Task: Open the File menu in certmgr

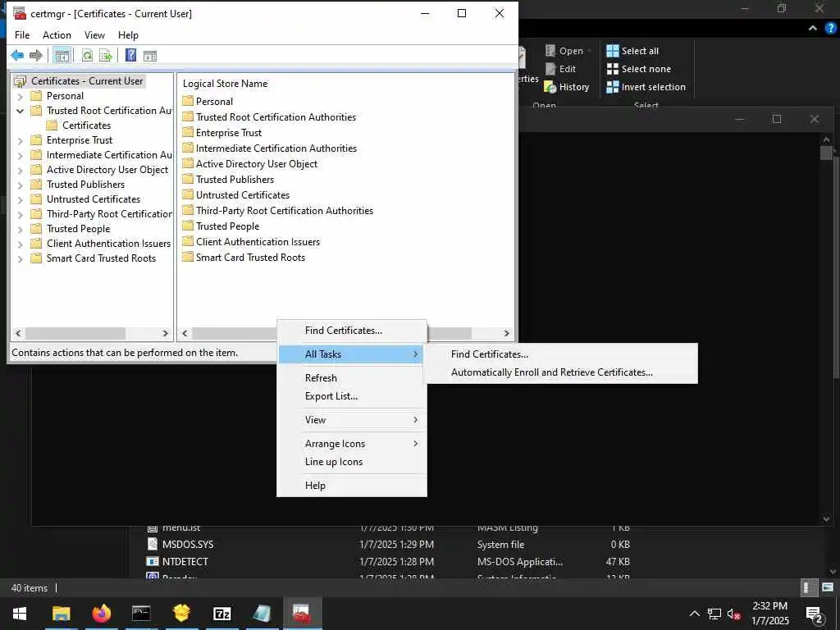Action: (x=22, y=34)
